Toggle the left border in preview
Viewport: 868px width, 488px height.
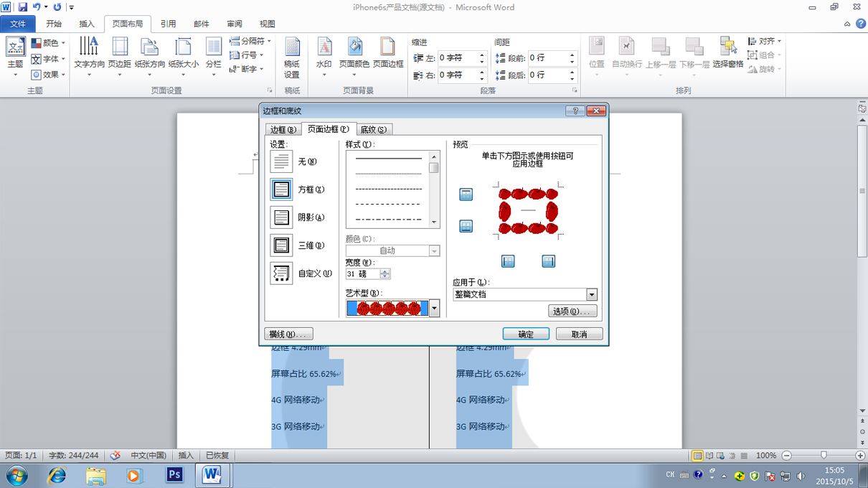coord(508,261)
